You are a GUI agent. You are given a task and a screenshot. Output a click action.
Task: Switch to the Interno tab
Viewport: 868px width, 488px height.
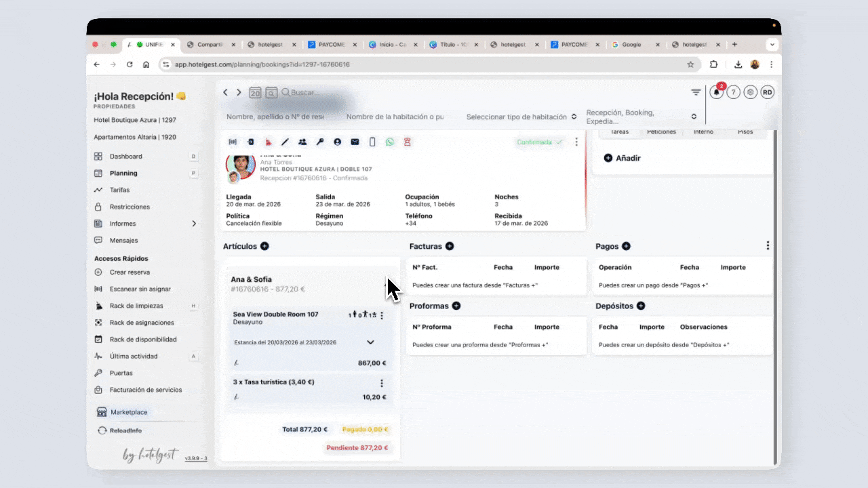point(703,131)
